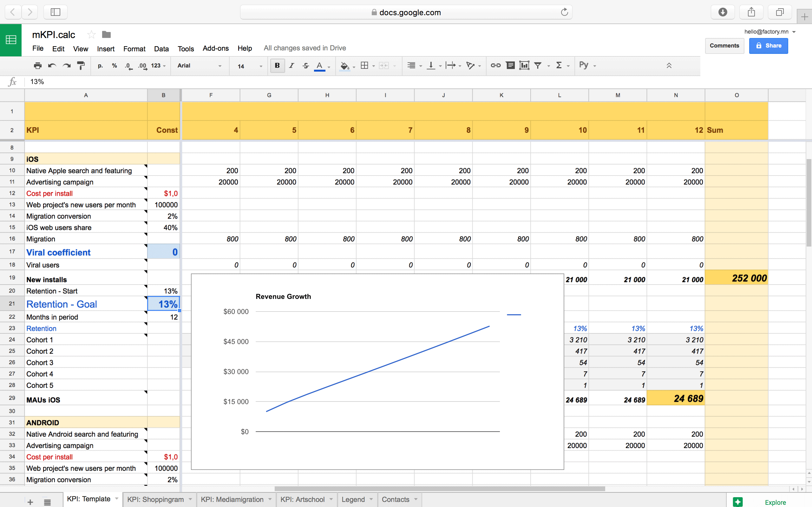Select the Viral coefficient value cell

point(164,252)
